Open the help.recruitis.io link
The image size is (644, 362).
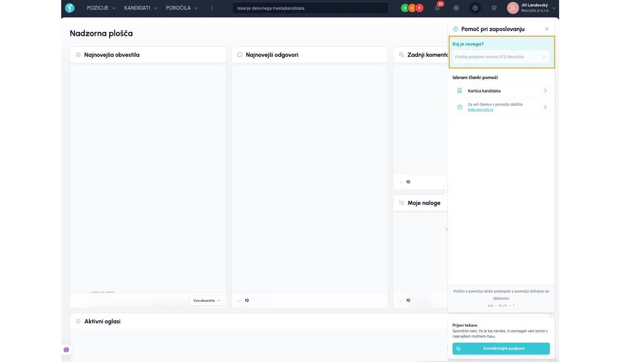(x=480, y=109)
